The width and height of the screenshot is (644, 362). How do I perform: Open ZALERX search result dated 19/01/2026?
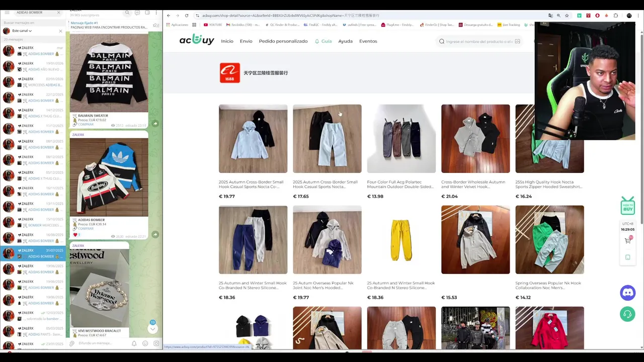tap(33, 66)
